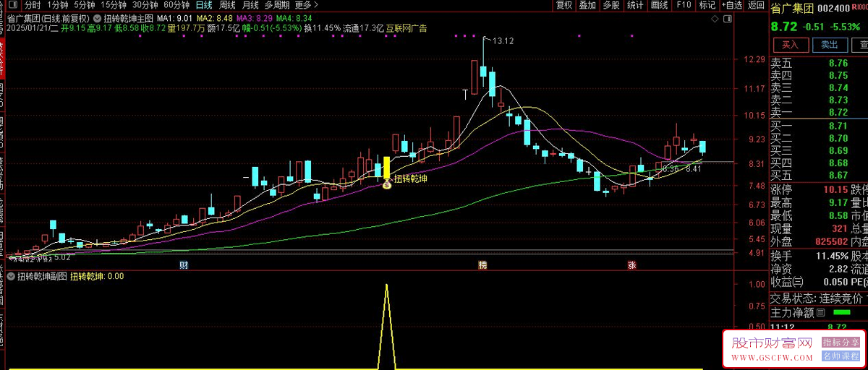Image resolution: width=868 pixels, height=370 pixels.
Task: Click the 13.12 high price label on chart
Action: (x=503, y=41)
